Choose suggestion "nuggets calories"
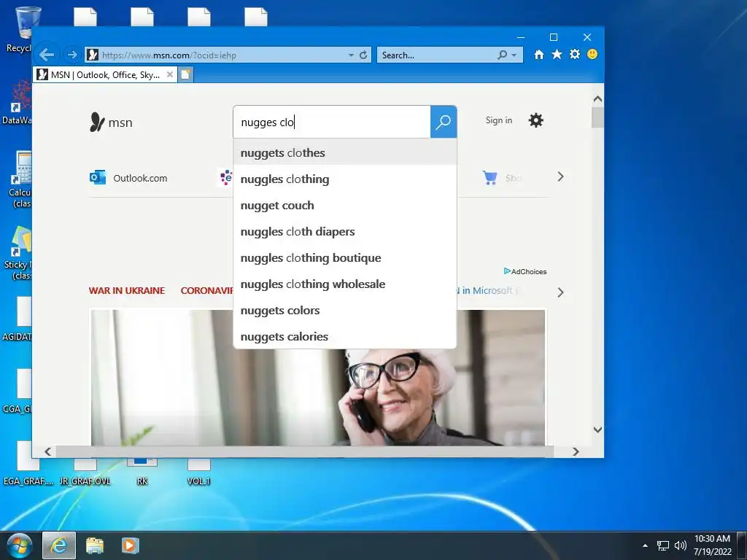Screen dimensions: 747x560 pyautogui.click(x=345, y=336)
